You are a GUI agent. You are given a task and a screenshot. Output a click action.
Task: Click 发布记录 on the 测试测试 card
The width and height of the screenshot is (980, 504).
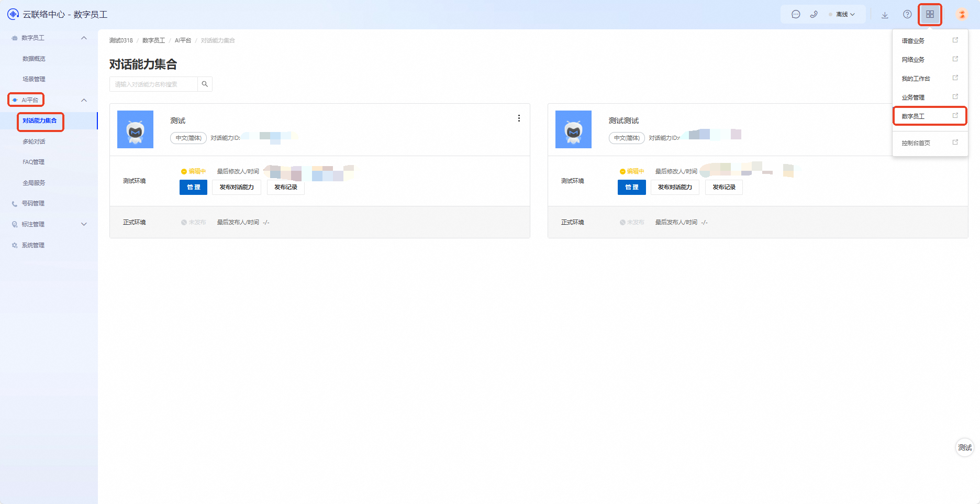tap(724, 187)
